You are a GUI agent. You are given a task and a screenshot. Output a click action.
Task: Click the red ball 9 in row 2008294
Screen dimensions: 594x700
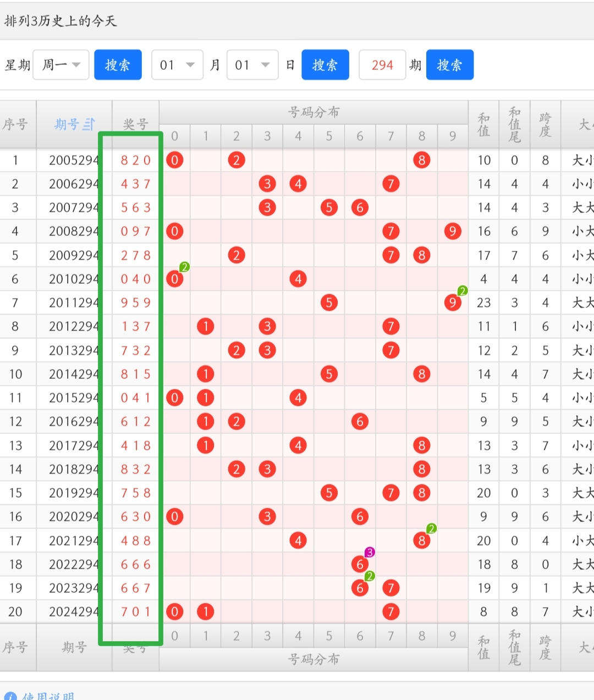452,231
